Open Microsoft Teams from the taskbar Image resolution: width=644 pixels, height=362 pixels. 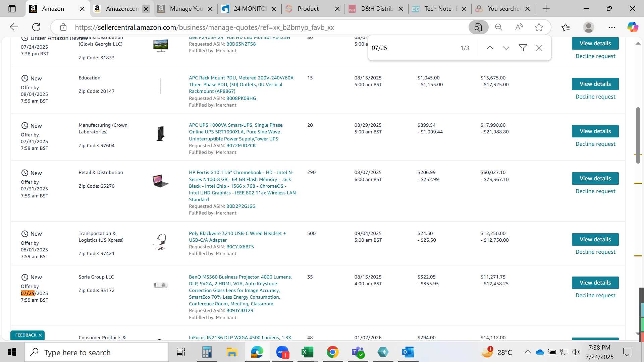click(358, 352)
